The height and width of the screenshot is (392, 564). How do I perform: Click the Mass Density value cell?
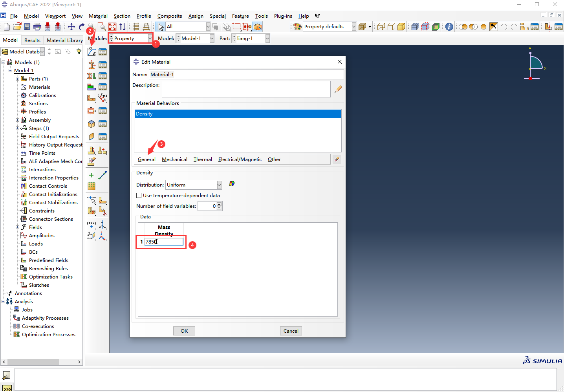point(164,242)
